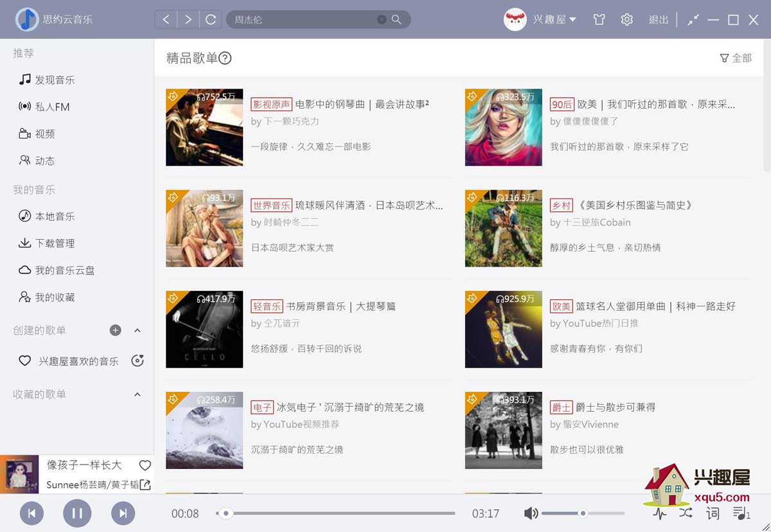The width and height of the screenshot is (771, 532).
Task: Click the 欧美 tag
Action: [x=562, y=306]
